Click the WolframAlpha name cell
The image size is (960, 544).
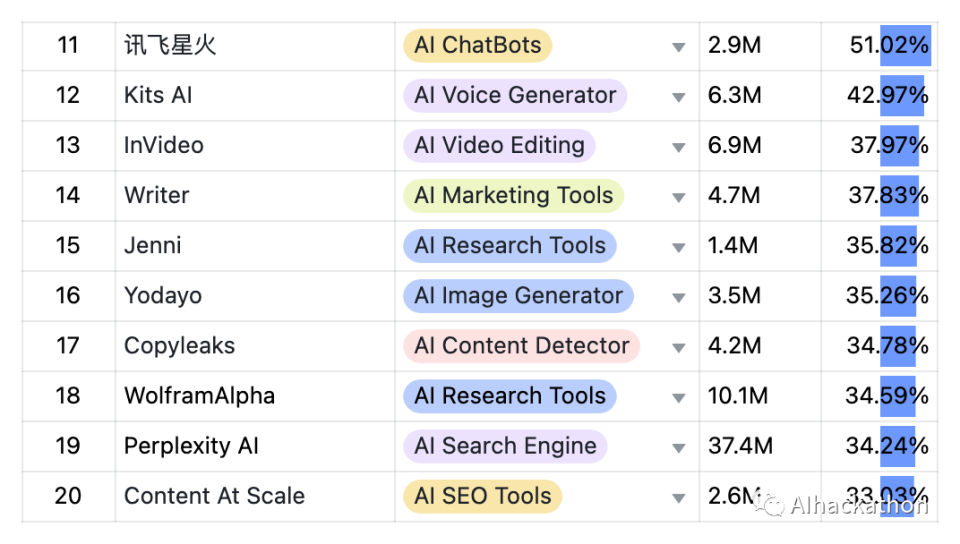(x=199, y=396)
